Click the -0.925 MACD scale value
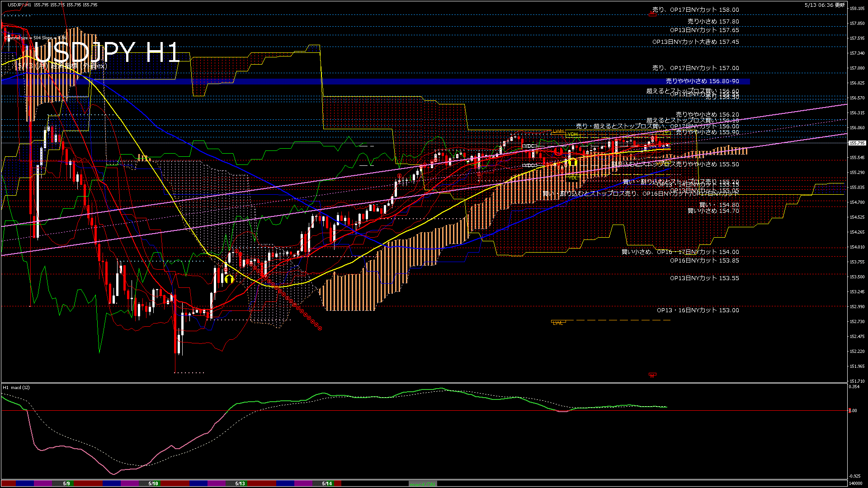Viewport: 868px width, 488px height. point(854,476)
